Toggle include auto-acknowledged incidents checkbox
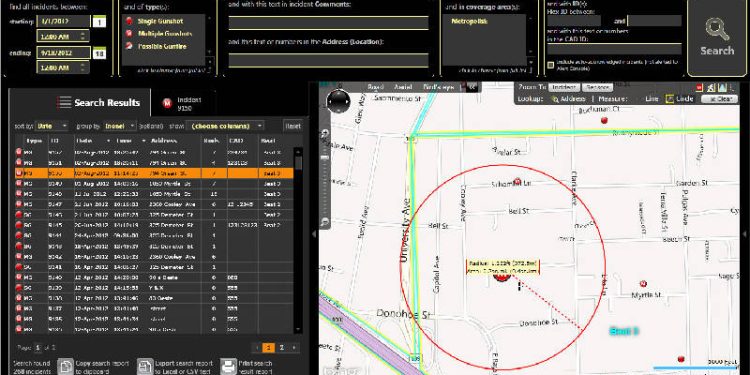This screenshot has width=750, height=375. click(551, 64)
